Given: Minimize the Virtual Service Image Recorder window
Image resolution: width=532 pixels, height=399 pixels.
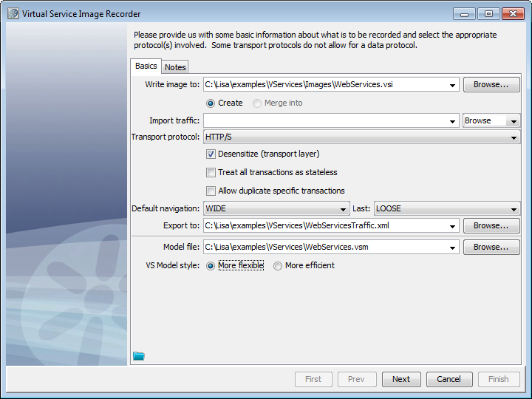Looking at the screenshot, I should 464,14.
